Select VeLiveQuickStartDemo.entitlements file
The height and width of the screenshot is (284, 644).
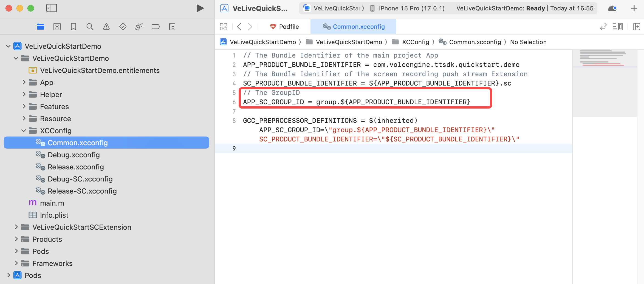click(94, 70)
